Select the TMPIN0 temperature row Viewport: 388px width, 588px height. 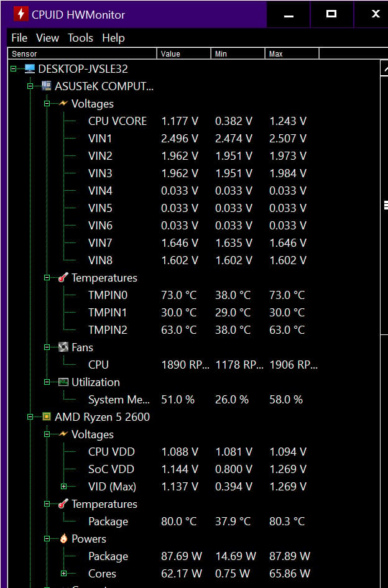click(x=197, y=295)
